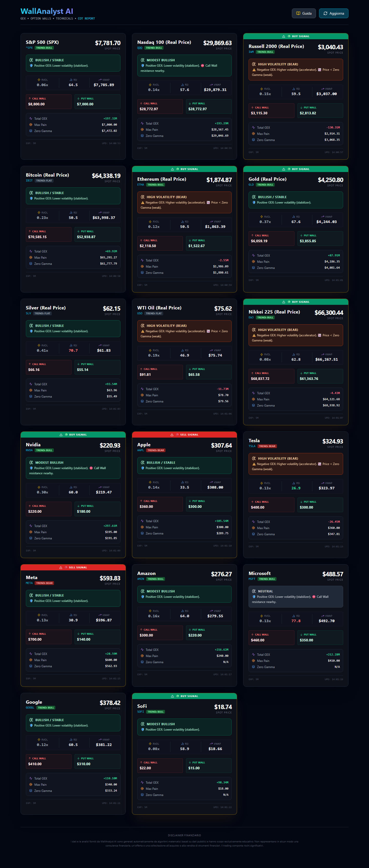This screenshot has height=868, width=369.
Task: Click Meta Put Wall value $140.00
Action: [x=84, y=640]
